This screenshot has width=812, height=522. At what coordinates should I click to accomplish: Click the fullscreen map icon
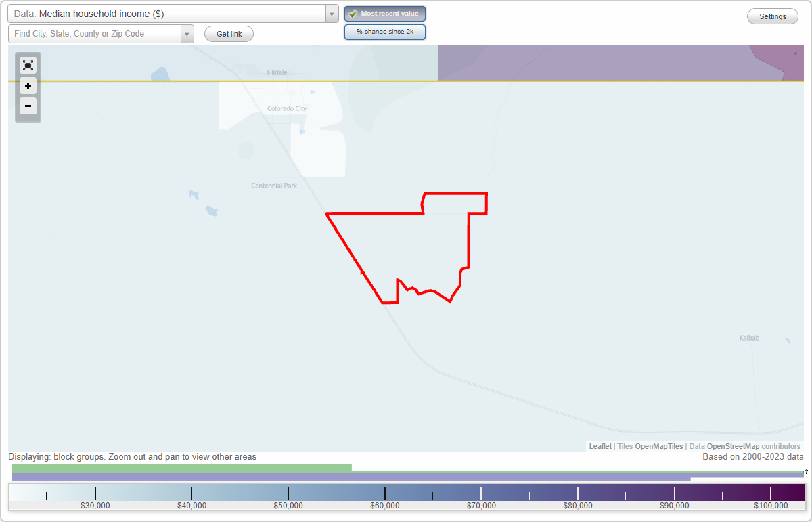click(x=28, y=65)
